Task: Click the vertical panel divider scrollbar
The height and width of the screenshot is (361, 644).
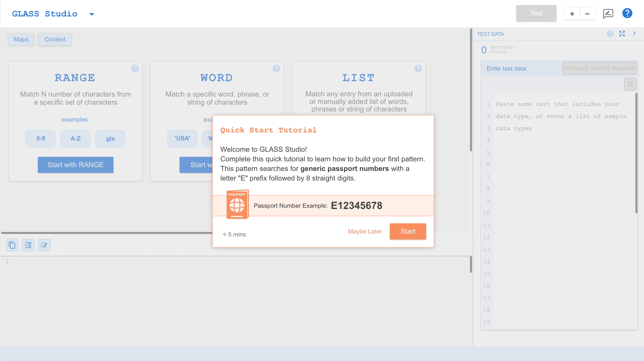Action: 471,90
